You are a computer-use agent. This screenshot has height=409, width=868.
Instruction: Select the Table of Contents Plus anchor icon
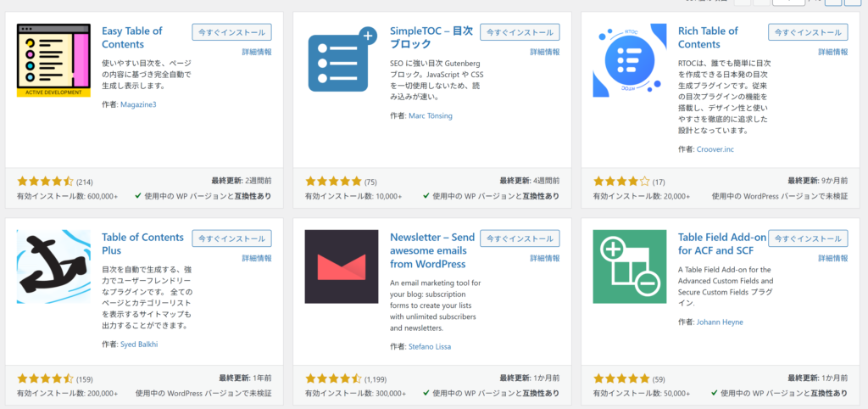(x=53, y=266)
